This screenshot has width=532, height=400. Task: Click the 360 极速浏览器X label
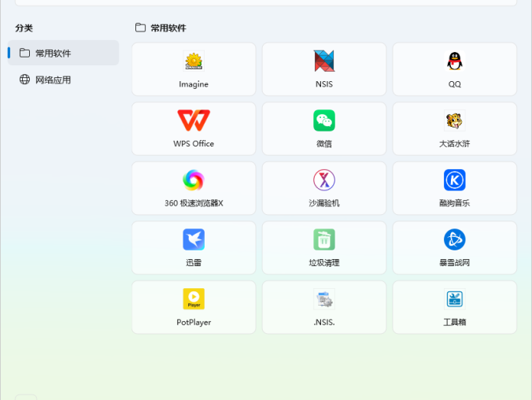(194, 203)
